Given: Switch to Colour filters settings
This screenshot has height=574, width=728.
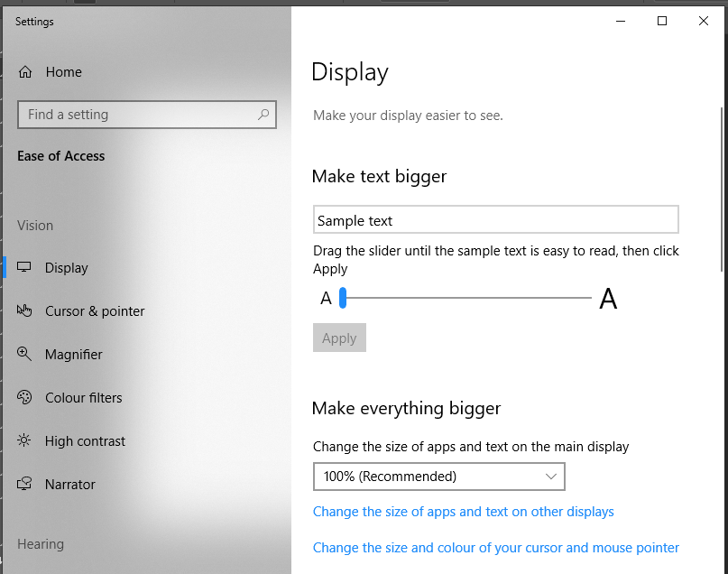Looking at the screenshot, I should [84, 398].
